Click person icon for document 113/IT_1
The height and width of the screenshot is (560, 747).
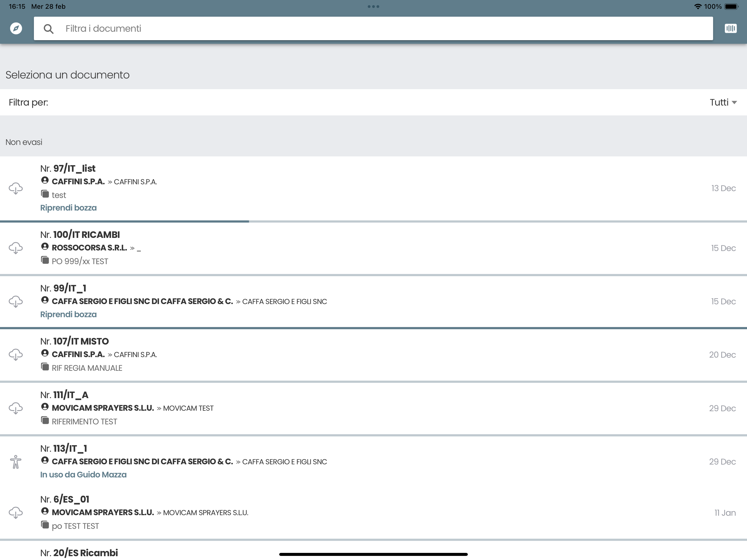tap(16, 462)
